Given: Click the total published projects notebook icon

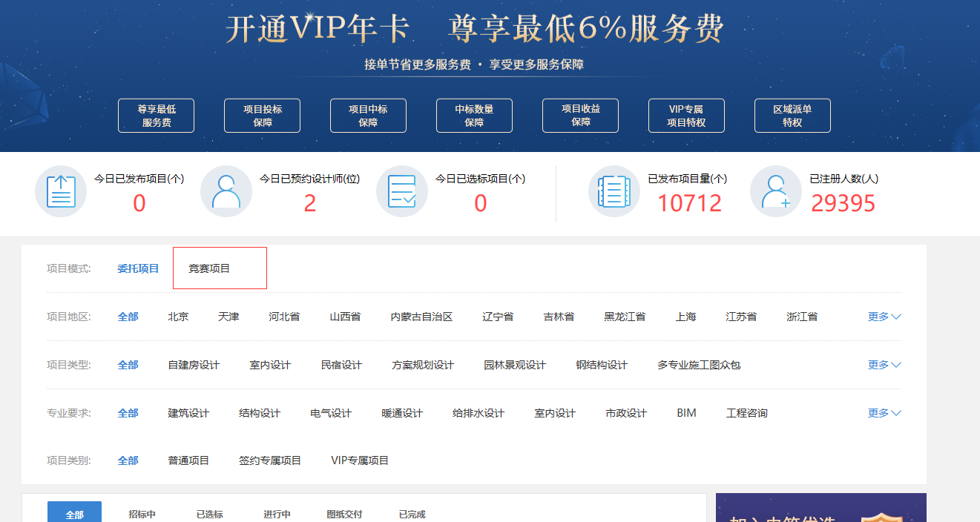Looking at the screenshot, I should click(614, 191).
